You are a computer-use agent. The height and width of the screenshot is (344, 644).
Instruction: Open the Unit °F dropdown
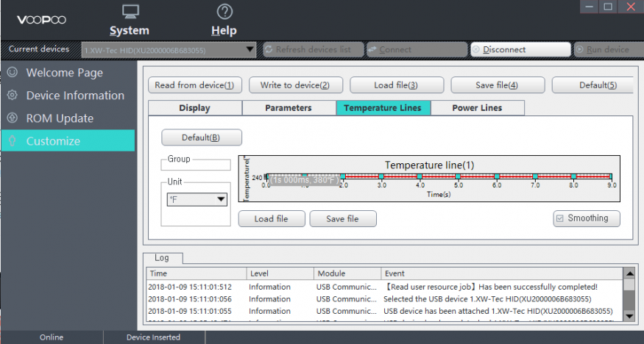(197, 200)
